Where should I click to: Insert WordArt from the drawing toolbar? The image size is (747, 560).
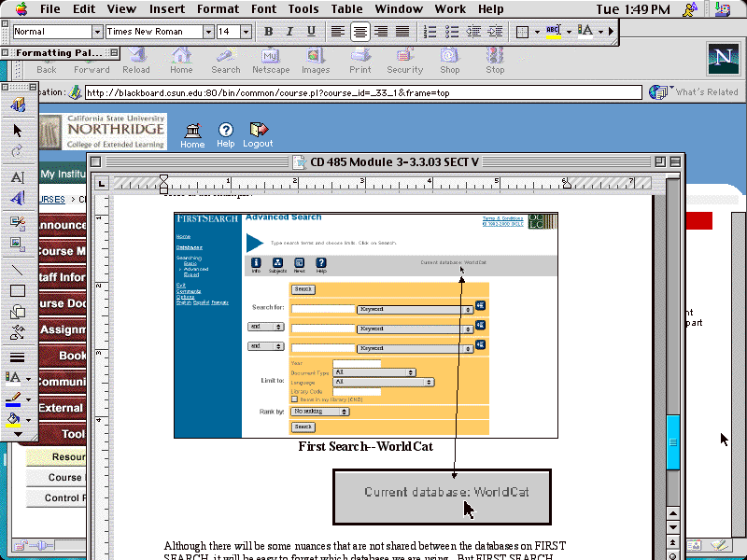click(x=18, y=198)
